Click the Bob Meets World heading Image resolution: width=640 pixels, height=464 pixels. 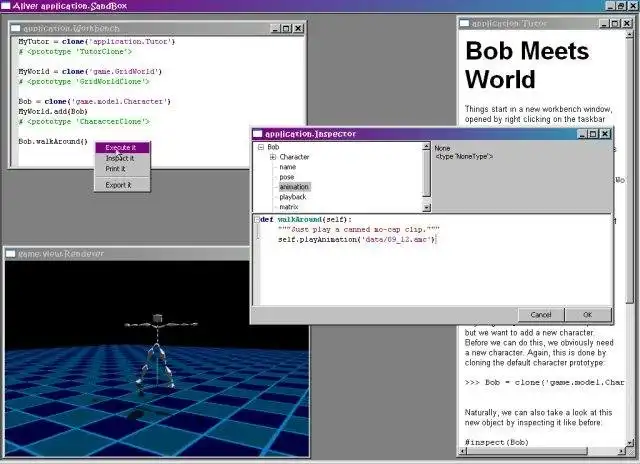tap(527, 64)
